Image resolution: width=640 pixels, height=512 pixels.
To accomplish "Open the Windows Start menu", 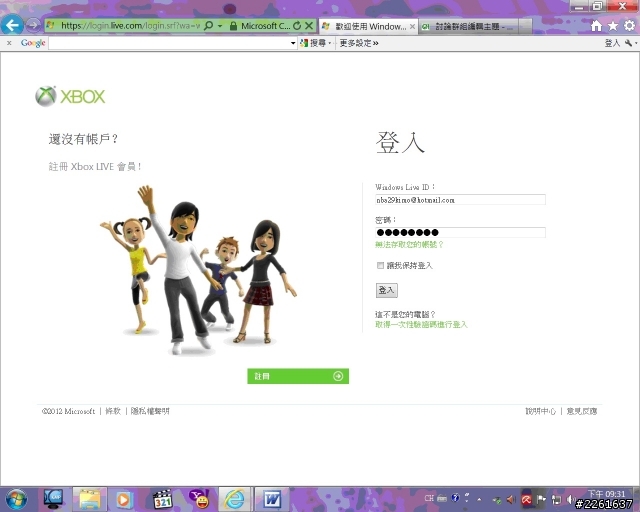I will pyautogui.click(x=16, y=499).
